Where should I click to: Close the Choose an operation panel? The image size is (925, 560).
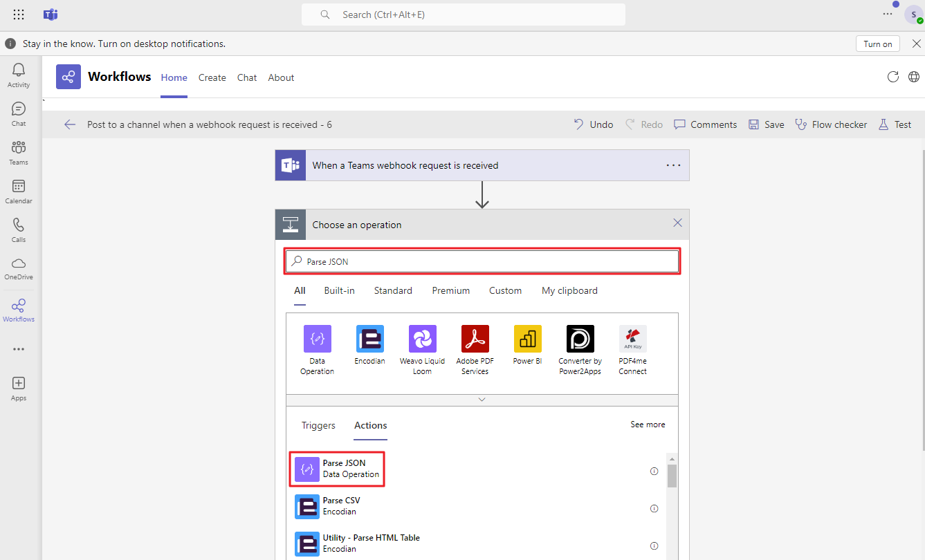678,223
